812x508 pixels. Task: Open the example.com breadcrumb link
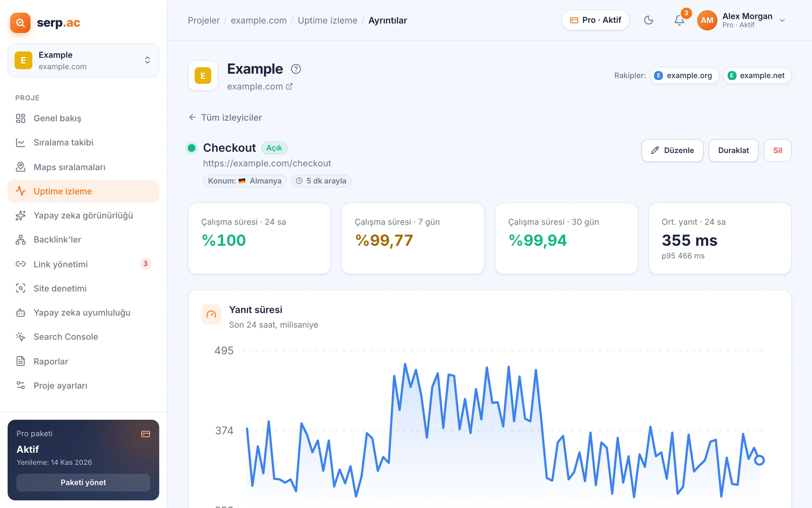(x=259, y=20)
